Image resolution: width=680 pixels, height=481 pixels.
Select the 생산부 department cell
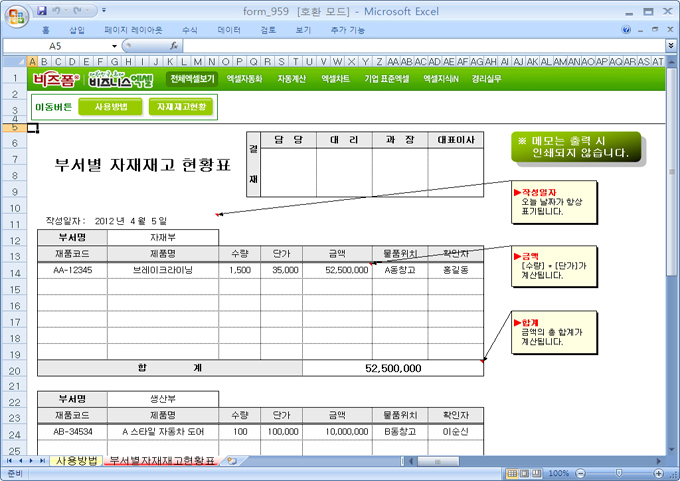pos(163,399)
